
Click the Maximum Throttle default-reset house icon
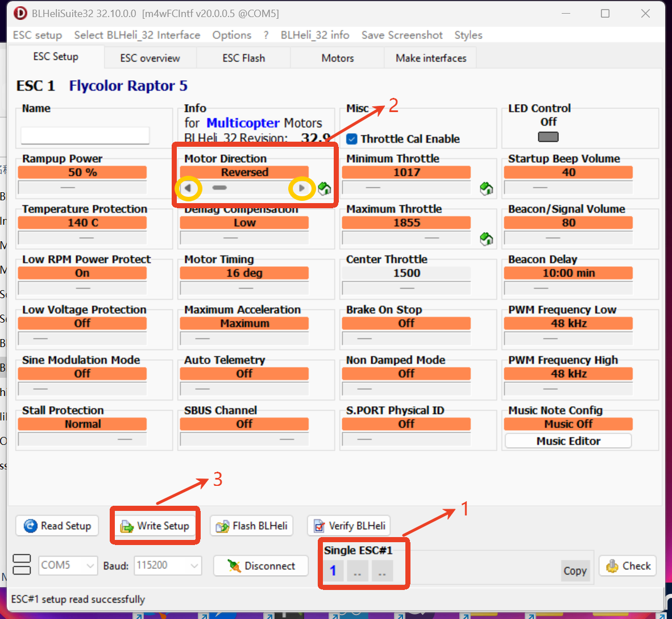(487, 238)
